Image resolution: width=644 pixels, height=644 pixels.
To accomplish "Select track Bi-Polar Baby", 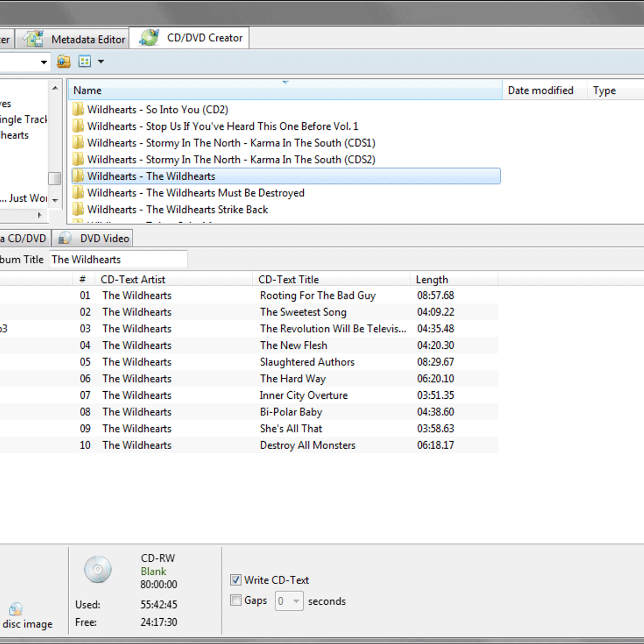I will click(291, 412).
